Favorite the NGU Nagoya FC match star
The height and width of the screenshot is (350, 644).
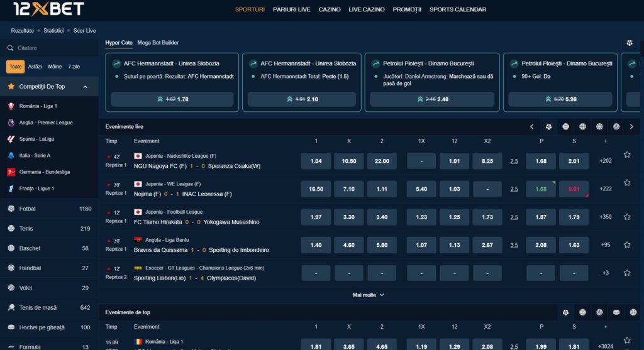tap(627, 155)
